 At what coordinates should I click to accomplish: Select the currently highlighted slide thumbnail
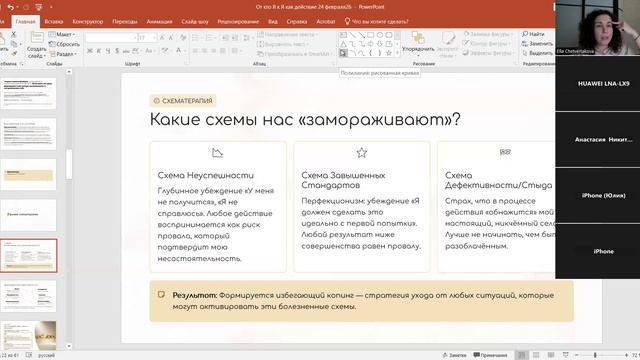click(29, 256)
